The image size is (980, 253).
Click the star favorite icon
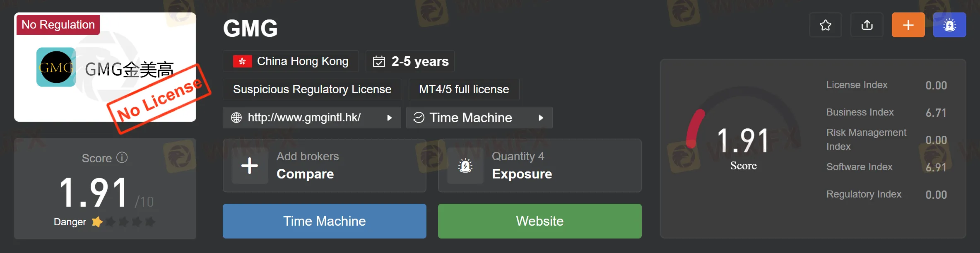825,25
